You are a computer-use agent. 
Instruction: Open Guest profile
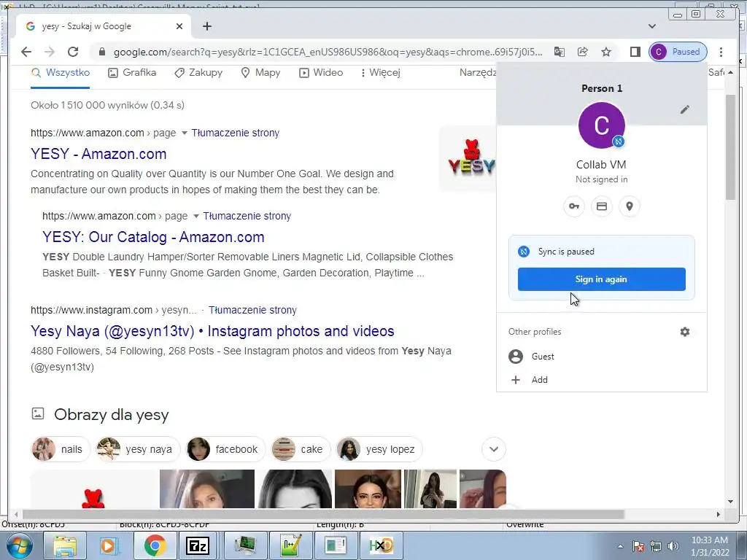point(602,356)
